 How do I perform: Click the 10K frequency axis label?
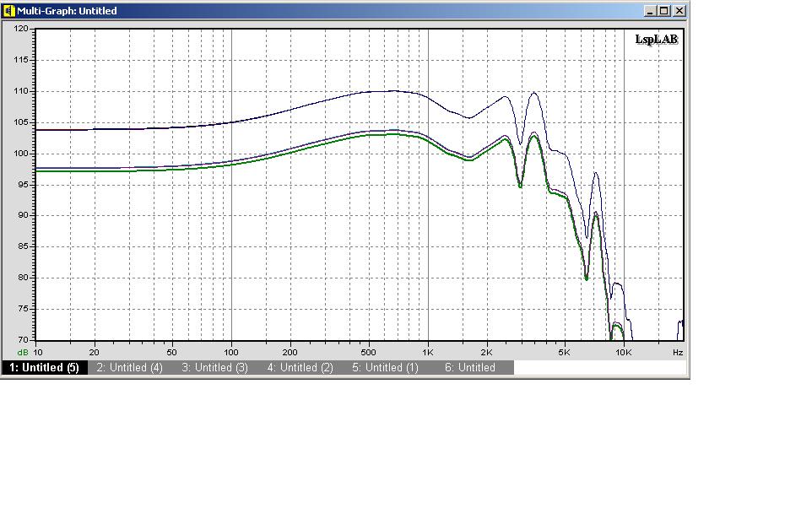(624, 353)
